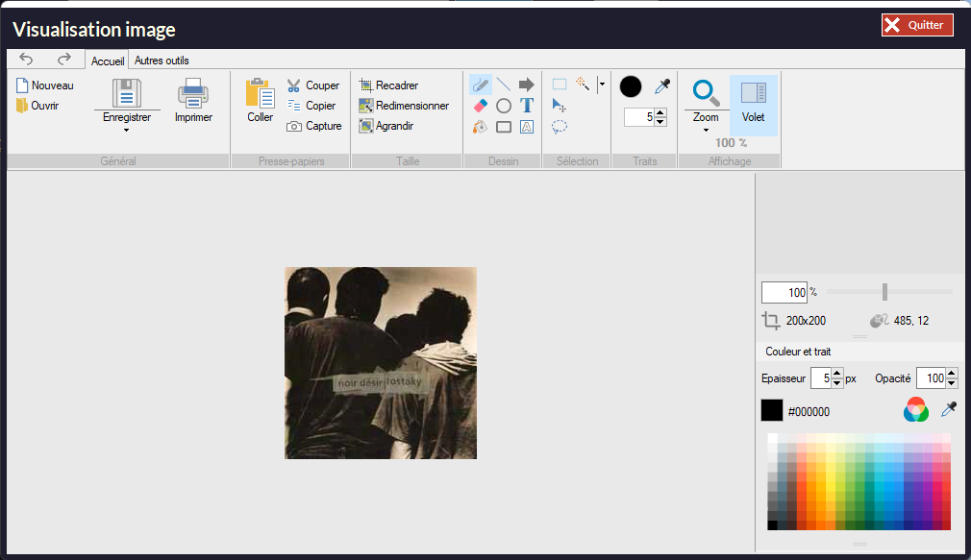Activate the lasso selection tool
971x560 pixels.
pyautogui.click(x=560, y=127)
